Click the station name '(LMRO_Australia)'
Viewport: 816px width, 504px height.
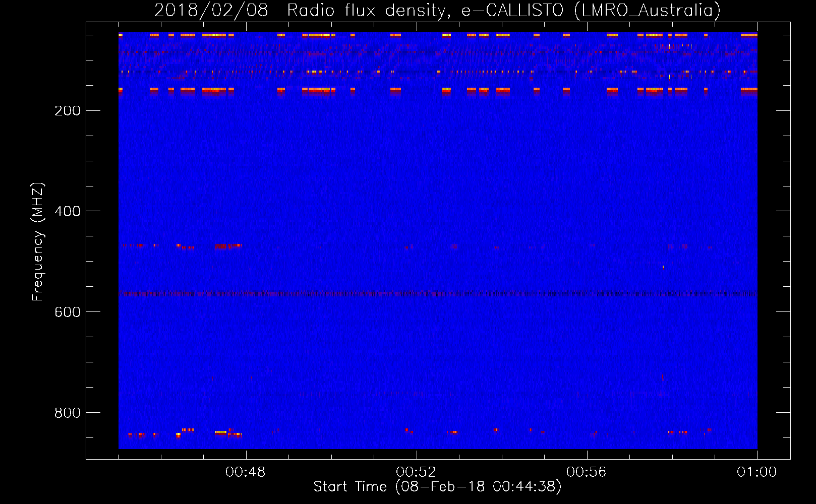647,11
